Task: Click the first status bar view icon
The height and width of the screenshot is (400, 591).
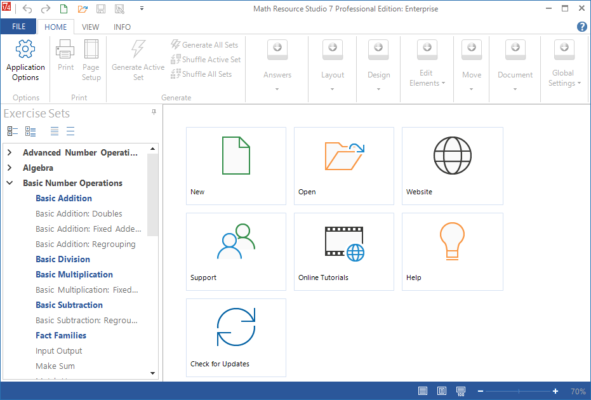Action: coord(423,391)
